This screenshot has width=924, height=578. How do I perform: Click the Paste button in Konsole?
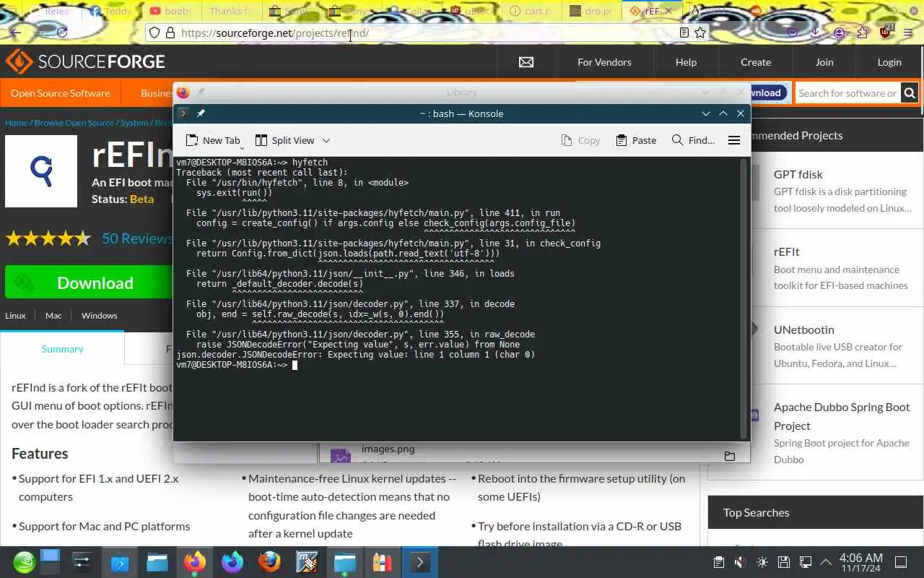pyautogui.click(x=636, y=140)
